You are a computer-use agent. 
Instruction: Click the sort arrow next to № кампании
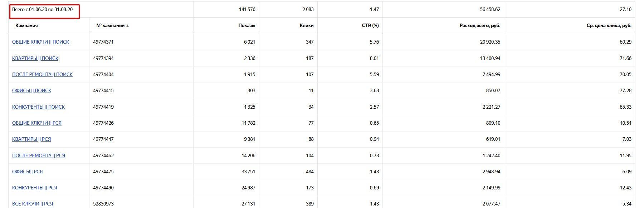[127, 26]
